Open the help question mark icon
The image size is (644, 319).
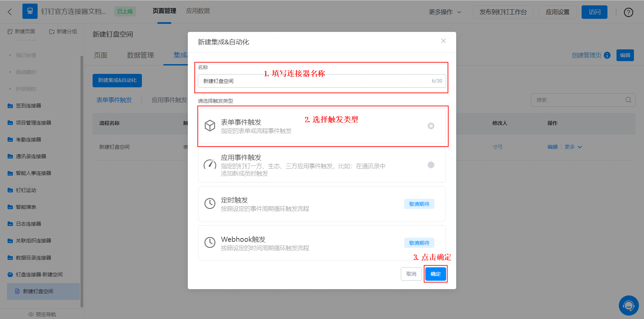[x=628, y=12]
